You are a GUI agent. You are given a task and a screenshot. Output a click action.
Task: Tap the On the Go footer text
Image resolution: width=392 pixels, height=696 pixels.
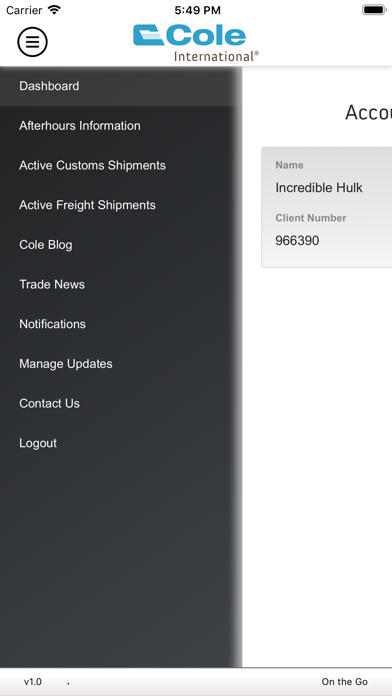pos(344,682)
